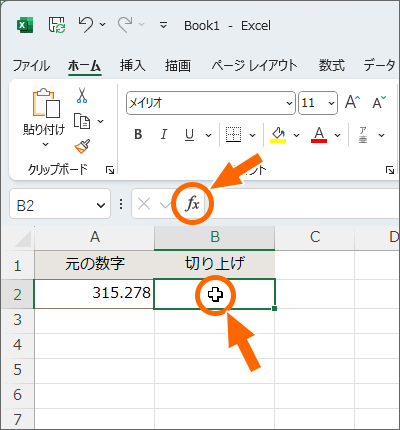Click cell A2 with 315.278
Image resolution: width=400 pixels, height=430 pixels.
94,294
